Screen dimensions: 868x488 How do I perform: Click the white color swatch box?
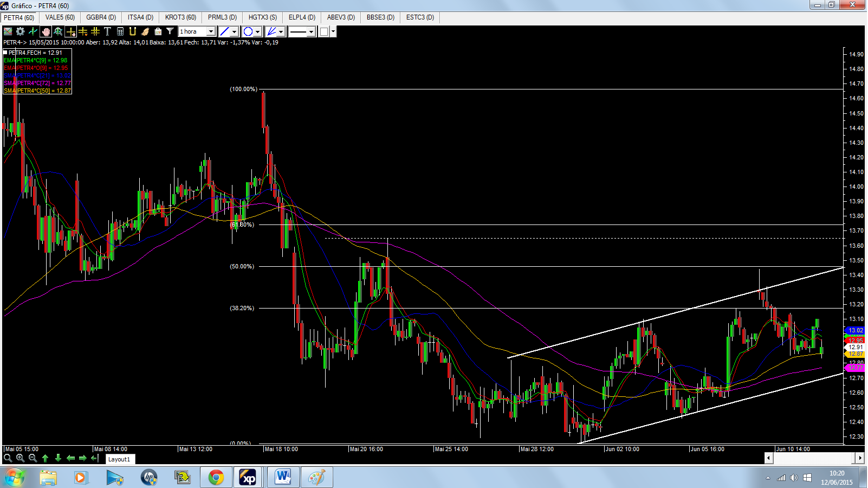coord(324,31)
